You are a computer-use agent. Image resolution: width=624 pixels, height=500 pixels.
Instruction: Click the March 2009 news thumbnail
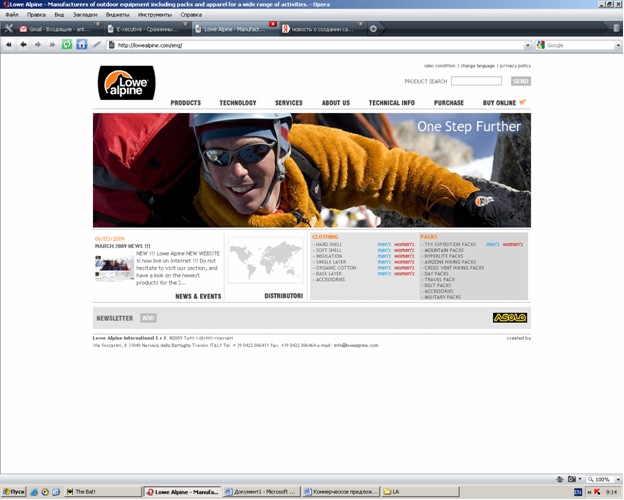coord(115,268)
